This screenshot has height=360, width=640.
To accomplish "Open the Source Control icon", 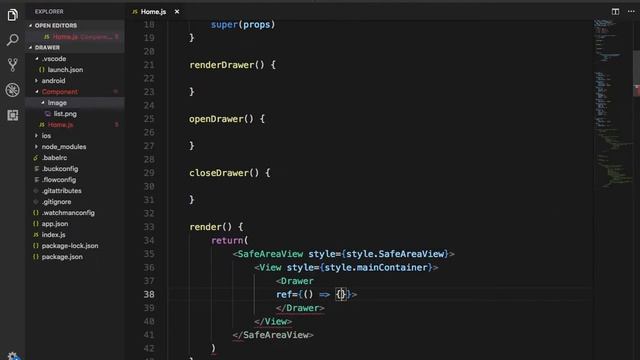I will [x=12, y=65].
